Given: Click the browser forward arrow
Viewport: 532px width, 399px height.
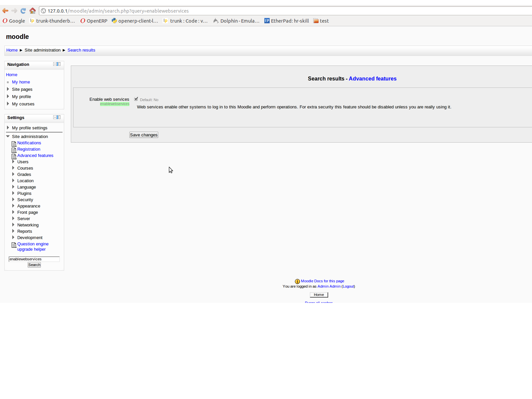Looking at the screenshot, I should [14, 11].
